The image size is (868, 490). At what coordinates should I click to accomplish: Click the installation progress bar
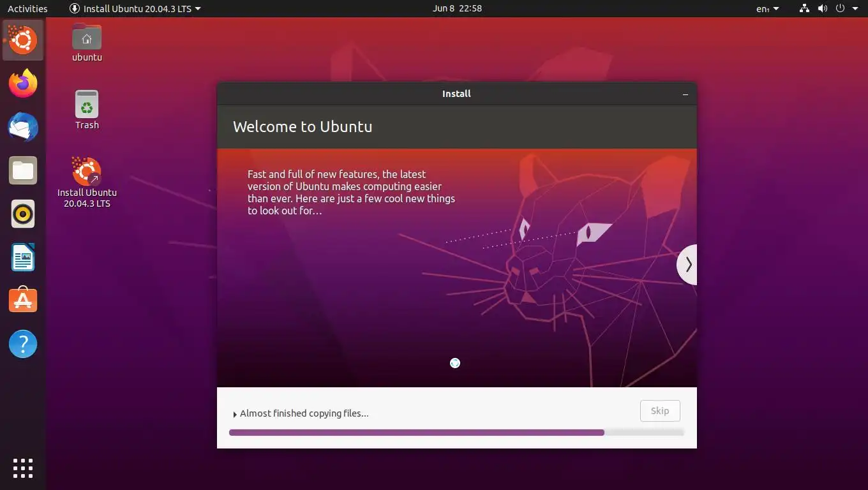coord(456,433)
